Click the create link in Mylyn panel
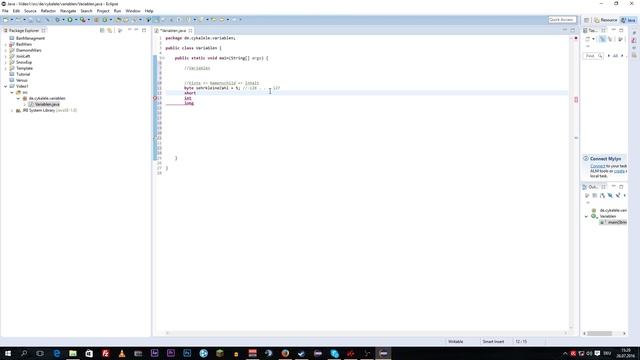 [620, 171]
